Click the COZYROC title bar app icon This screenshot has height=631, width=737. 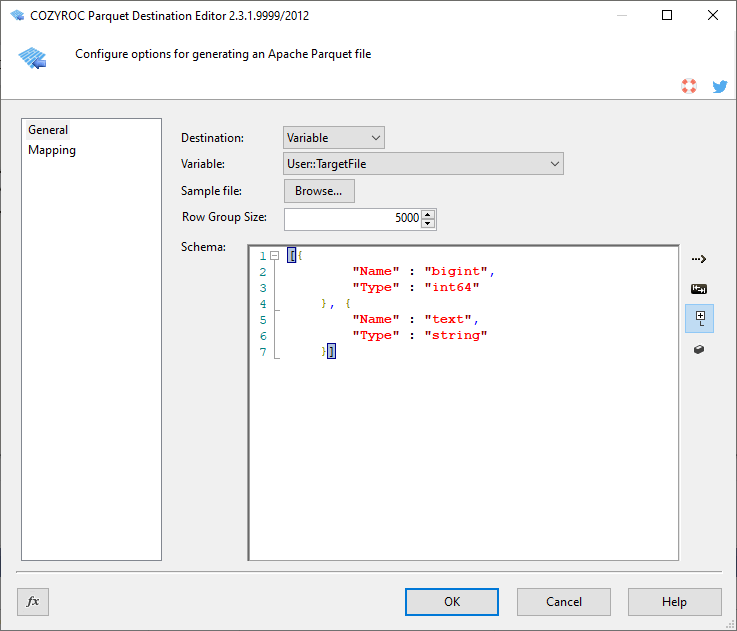click(x=16, y=16)
